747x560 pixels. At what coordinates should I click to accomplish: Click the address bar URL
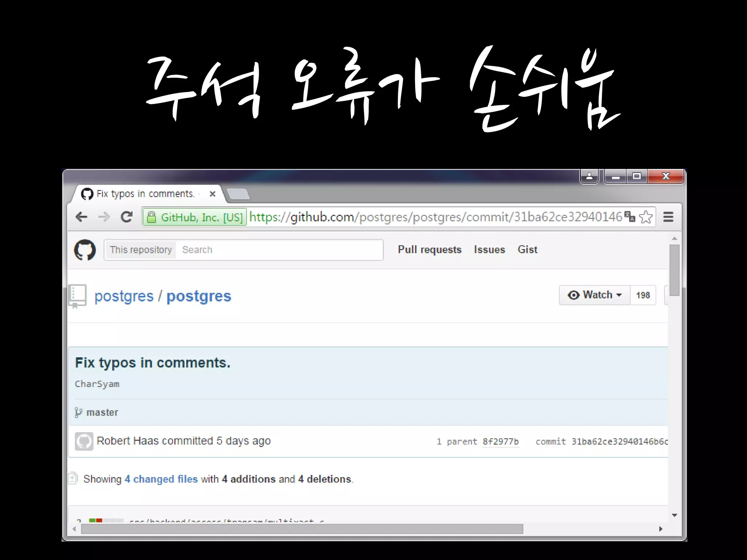(436, 217)
